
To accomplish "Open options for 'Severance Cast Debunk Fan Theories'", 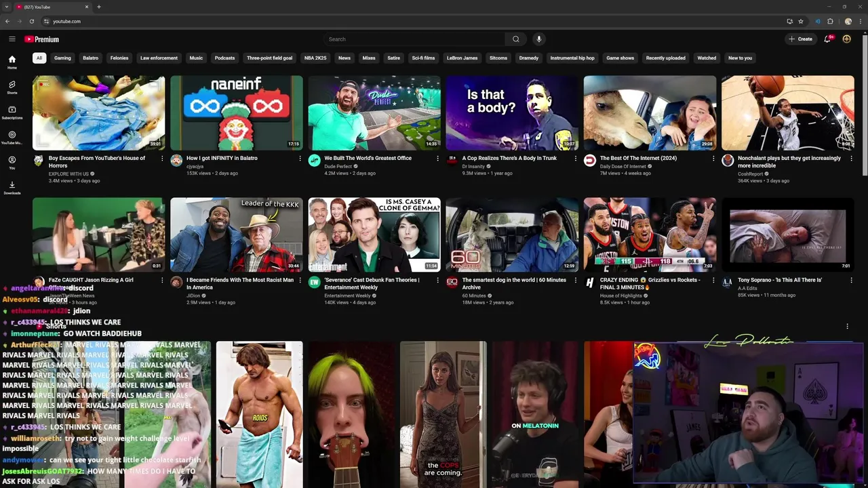I will tap(437, 281).
